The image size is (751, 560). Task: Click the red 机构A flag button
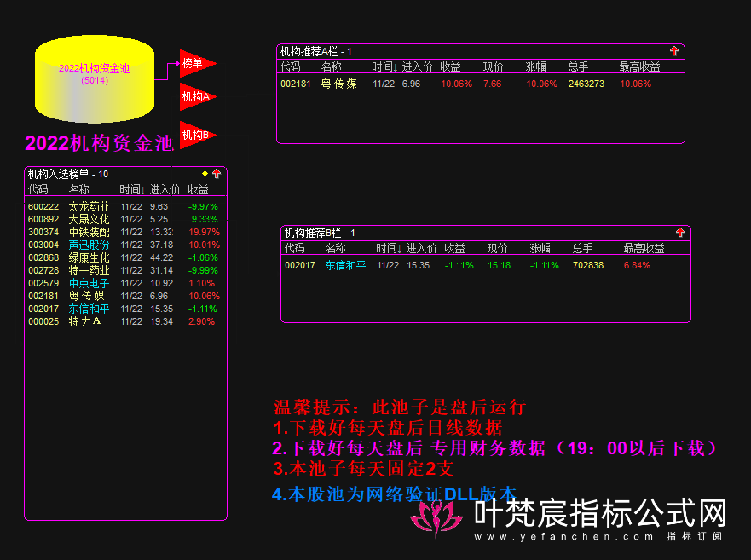pyautogui.click(x=196, y=97)
